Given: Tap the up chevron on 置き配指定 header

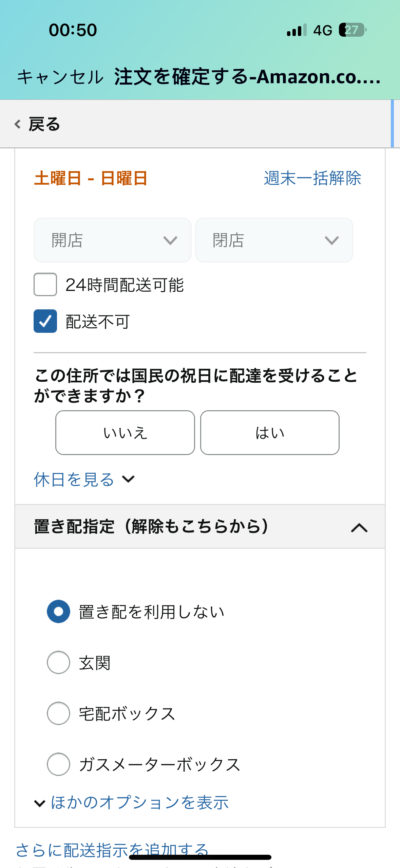Looking at the screenshot, I should (x=359, y=528).
